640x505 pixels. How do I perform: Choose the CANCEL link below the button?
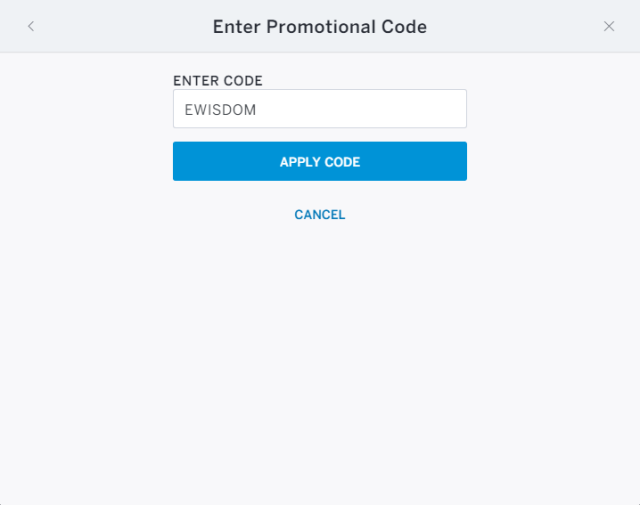tap(320, 215)
